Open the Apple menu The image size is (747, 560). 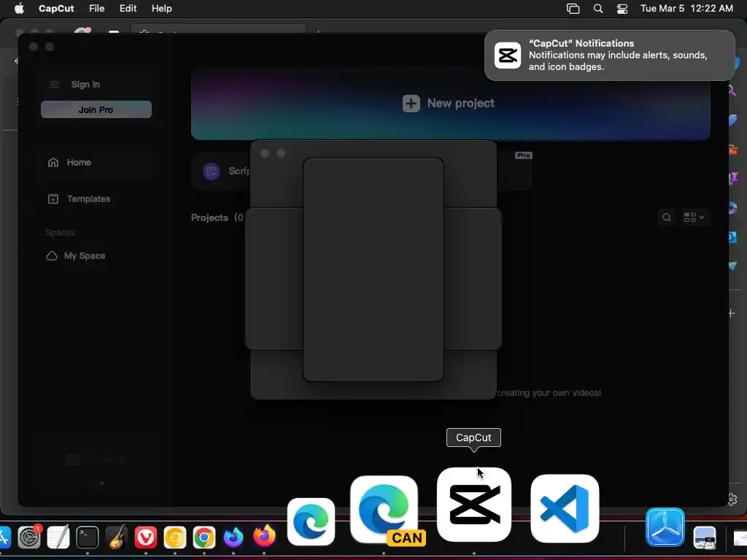19,9
